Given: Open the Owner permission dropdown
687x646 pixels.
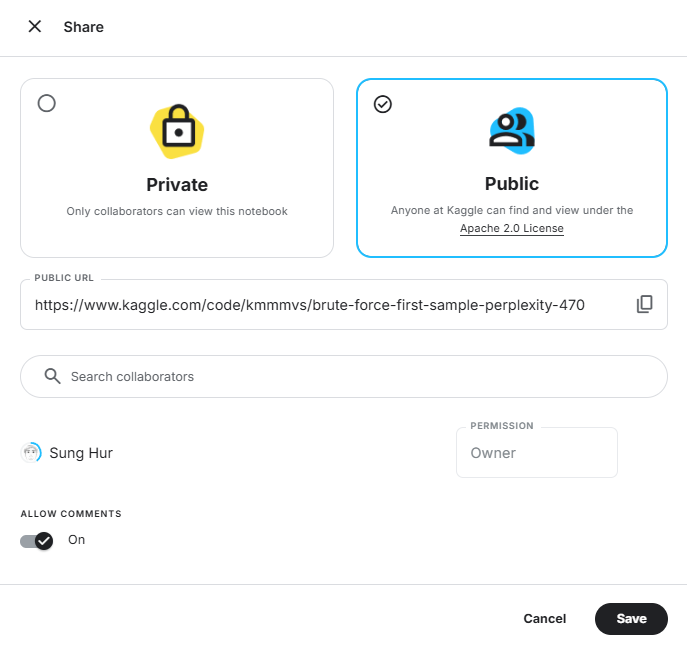Looking at the screenshot, I should [536, 453].
